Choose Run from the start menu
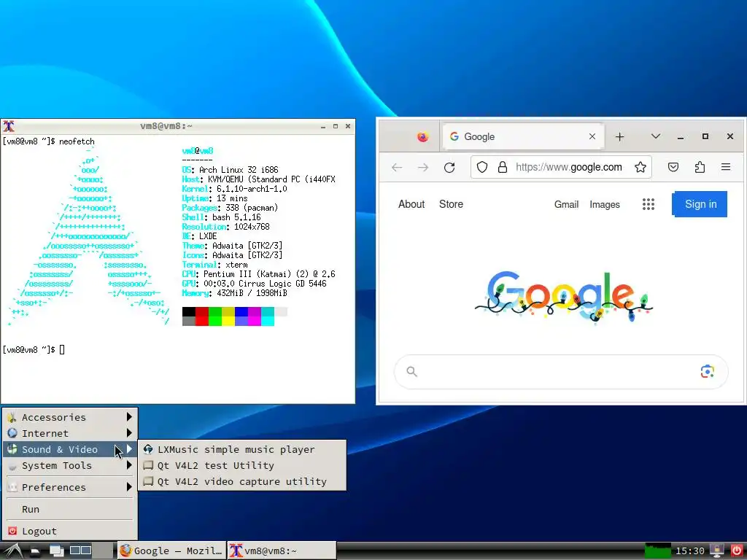Viewport: 747px width, 560px height. pyautogui.click(x=70, y=509)
